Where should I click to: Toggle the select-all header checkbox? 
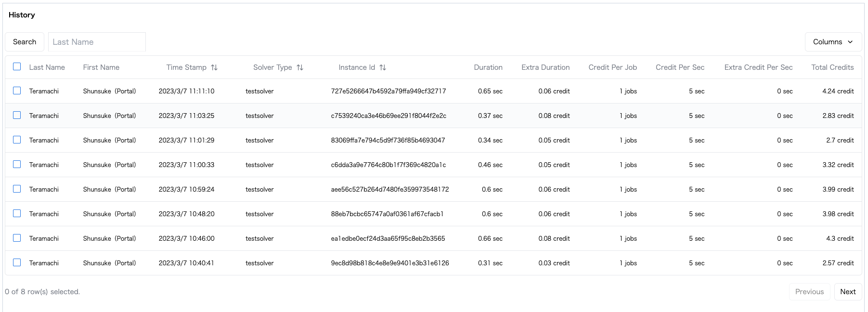pyautogui.click(x=17, y=67)
